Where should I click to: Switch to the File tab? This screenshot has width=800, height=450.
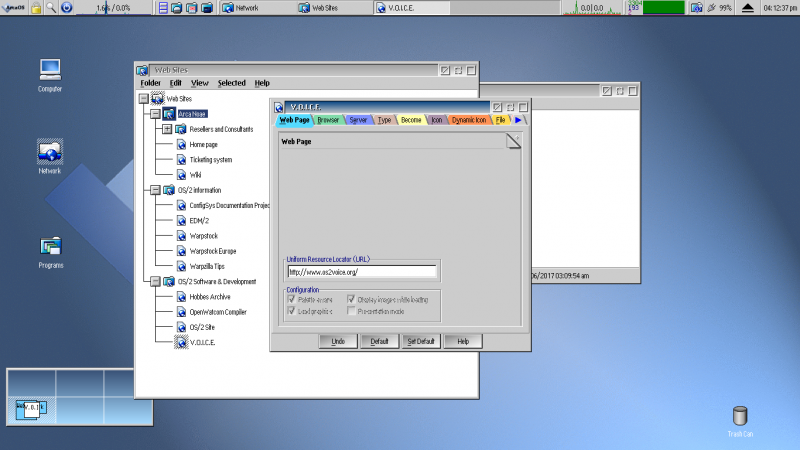tap(501, 120)
